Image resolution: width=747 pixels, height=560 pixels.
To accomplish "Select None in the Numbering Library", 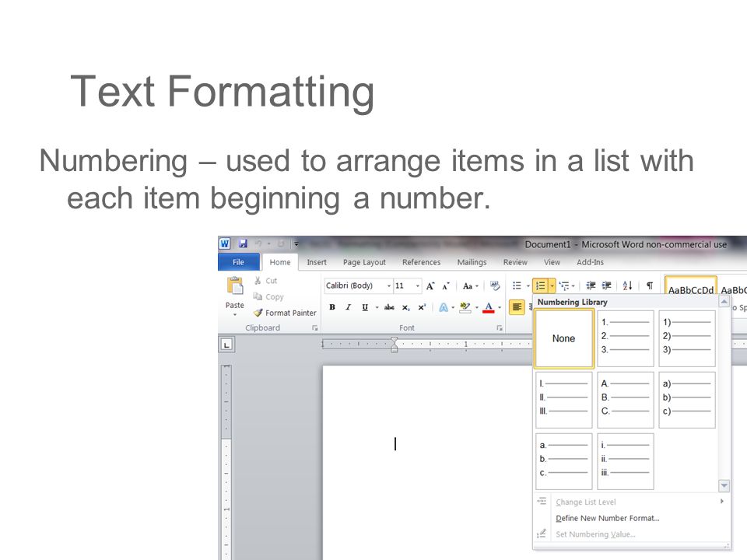I will coord(564,338).
